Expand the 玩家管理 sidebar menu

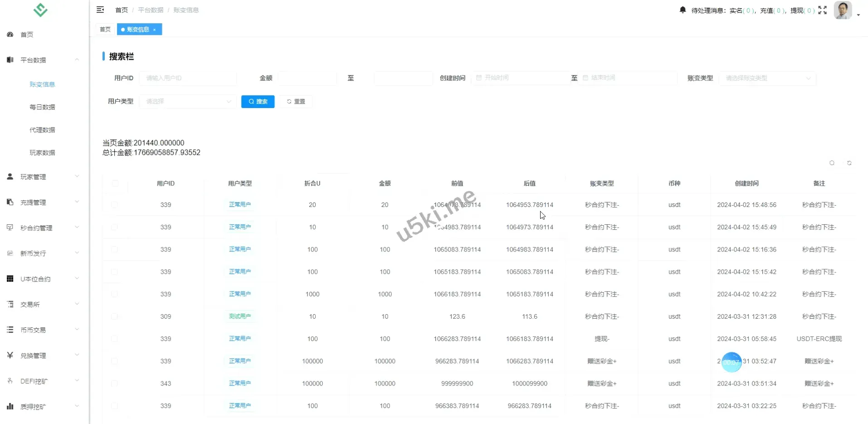[43, 177]
